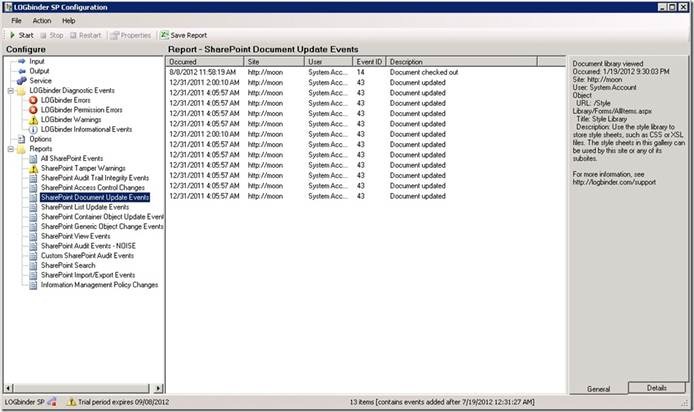Switch to the General tab

598,387
